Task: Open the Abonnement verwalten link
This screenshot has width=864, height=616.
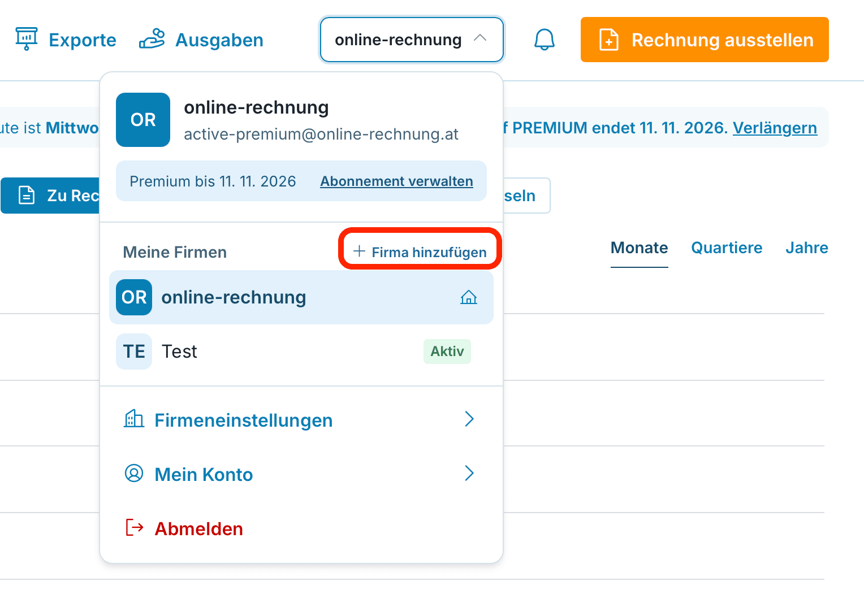Action: tap(396, 181)
